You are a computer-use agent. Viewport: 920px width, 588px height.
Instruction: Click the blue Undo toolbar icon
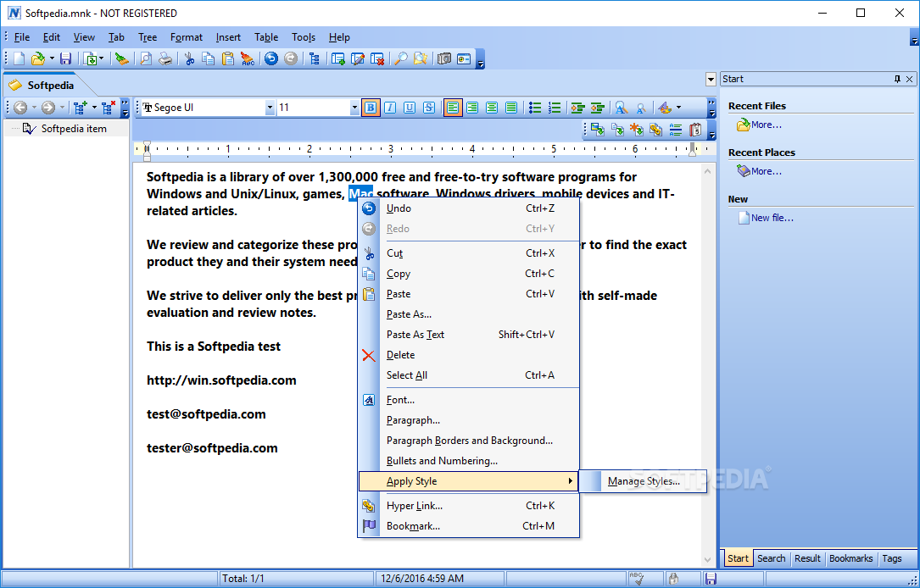click(x=270, y=58)
